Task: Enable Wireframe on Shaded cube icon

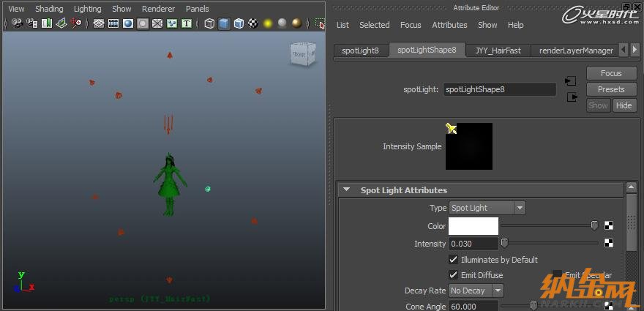Action: (x=239, y=23)
